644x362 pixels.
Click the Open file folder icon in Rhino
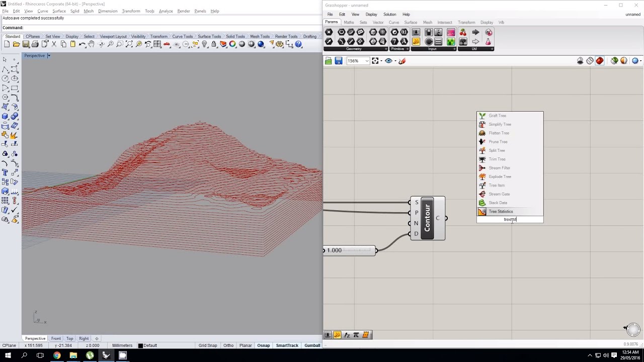tap(16, 44)
